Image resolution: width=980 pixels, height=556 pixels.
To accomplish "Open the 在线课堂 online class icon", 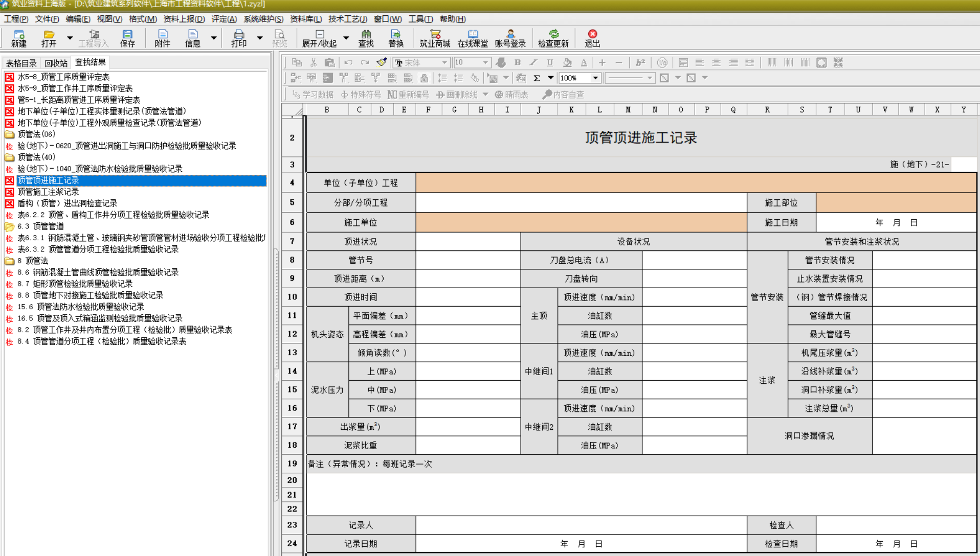I will click(x=473, y=38).
